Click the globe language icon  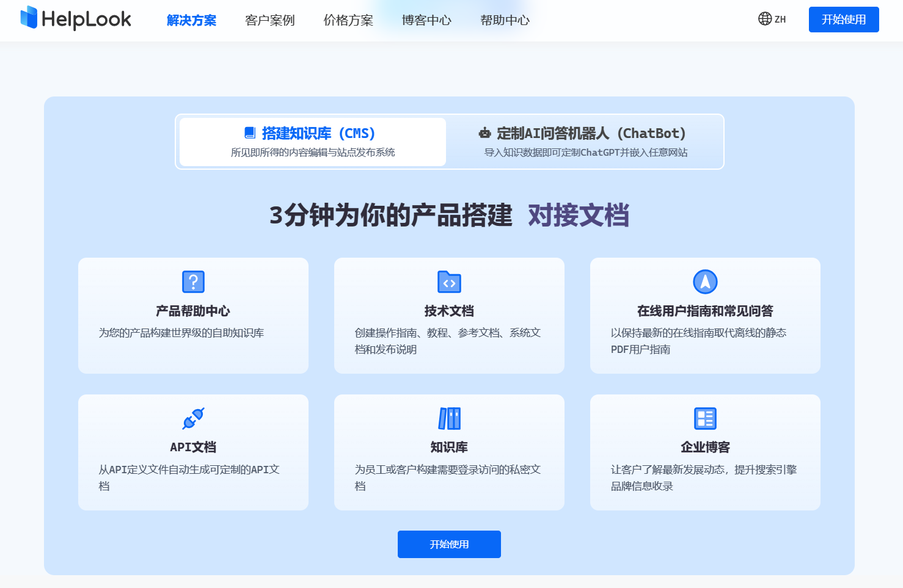click(x=764, y=19)
